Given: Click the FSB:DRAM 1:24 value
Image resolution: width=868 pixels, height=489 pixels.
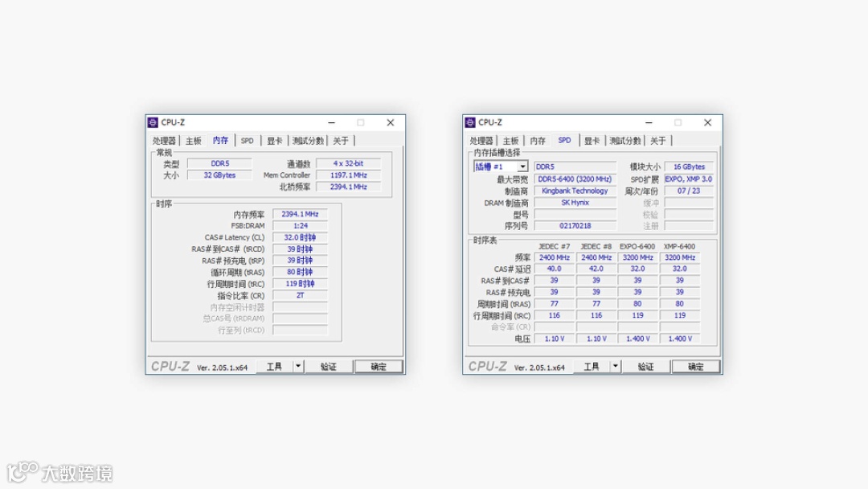Looking at the screenshot, I should coord(300,226).
